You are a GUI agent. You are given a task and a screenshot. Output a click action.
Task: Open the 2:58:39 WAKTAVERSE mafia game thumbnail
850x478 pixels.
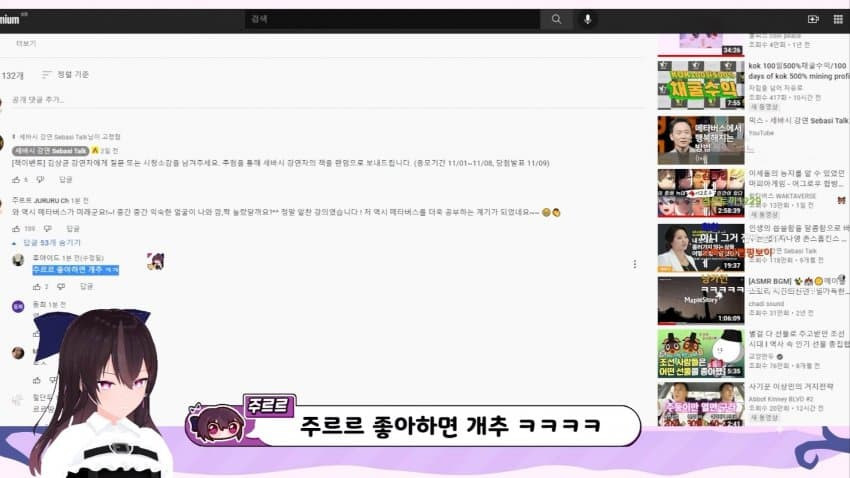pos(701,193)
